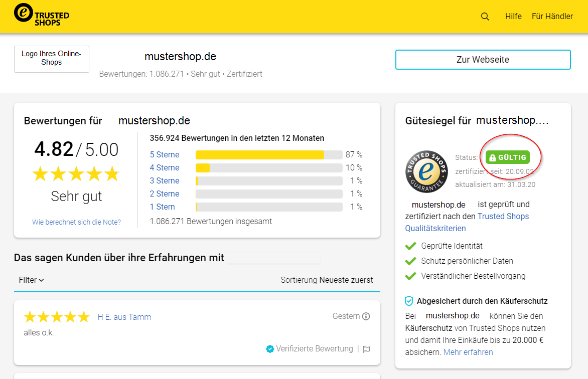Viewport: 588px width, 379px height.
Task: Open Wie berechnet sich die Note link
Action: [x=76, y=222]
